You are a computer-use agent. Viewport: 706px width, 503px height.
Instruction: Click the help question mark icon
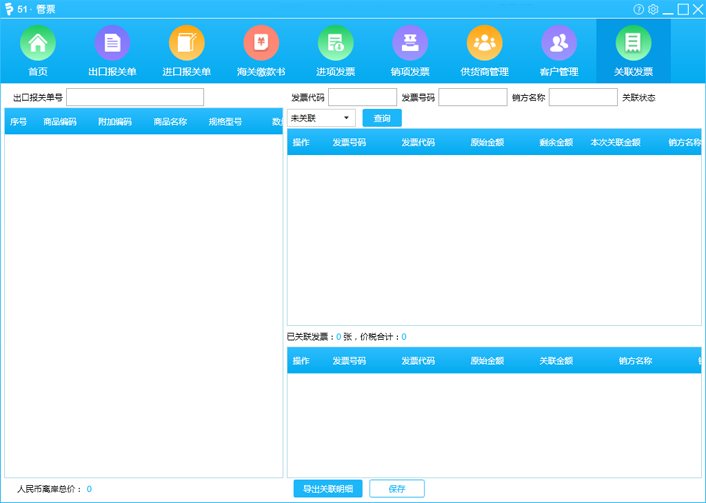(639, 9)
